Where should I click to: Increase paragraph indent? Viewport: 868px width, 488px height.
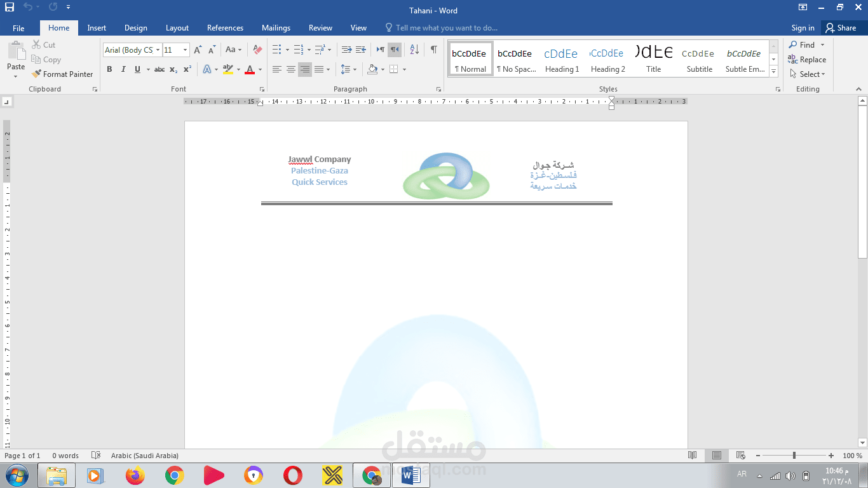tap(360, 50)
